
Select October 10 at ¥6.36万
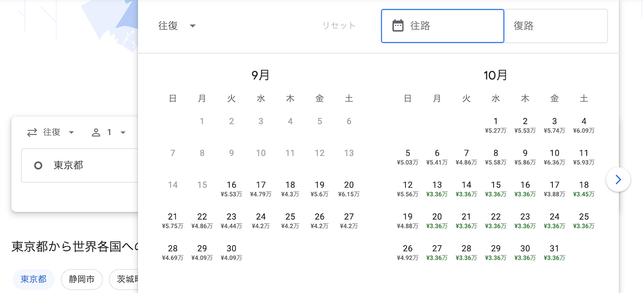click(554, 157)
